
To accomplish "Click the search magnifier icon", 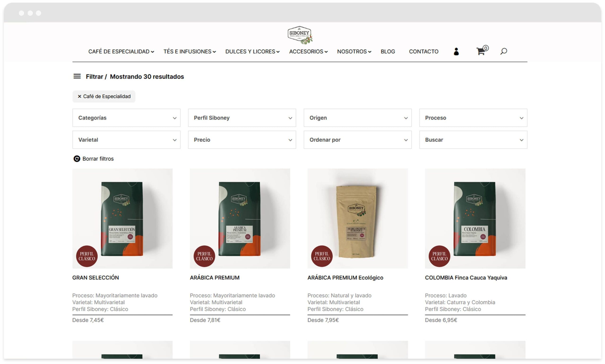I will tap(503, 51).
